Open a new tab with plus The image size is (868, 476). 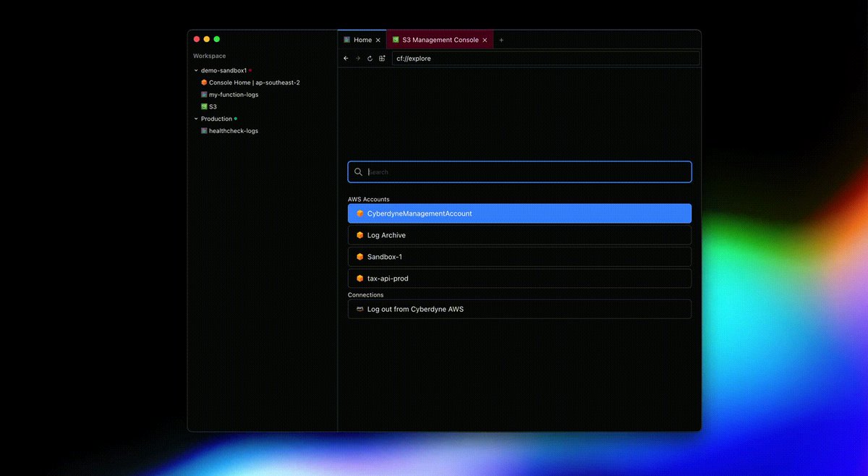(501, 41)
